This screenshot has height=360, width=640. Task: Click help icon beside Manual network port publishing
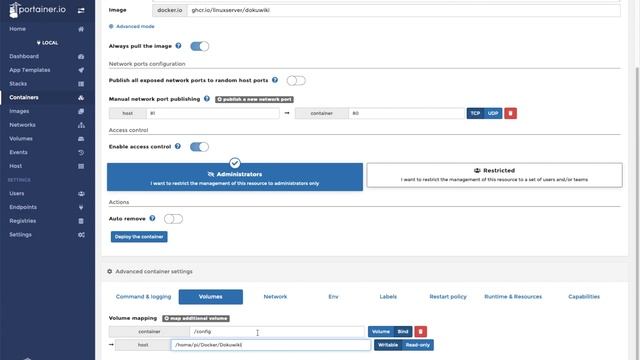(x=207, y=99)
